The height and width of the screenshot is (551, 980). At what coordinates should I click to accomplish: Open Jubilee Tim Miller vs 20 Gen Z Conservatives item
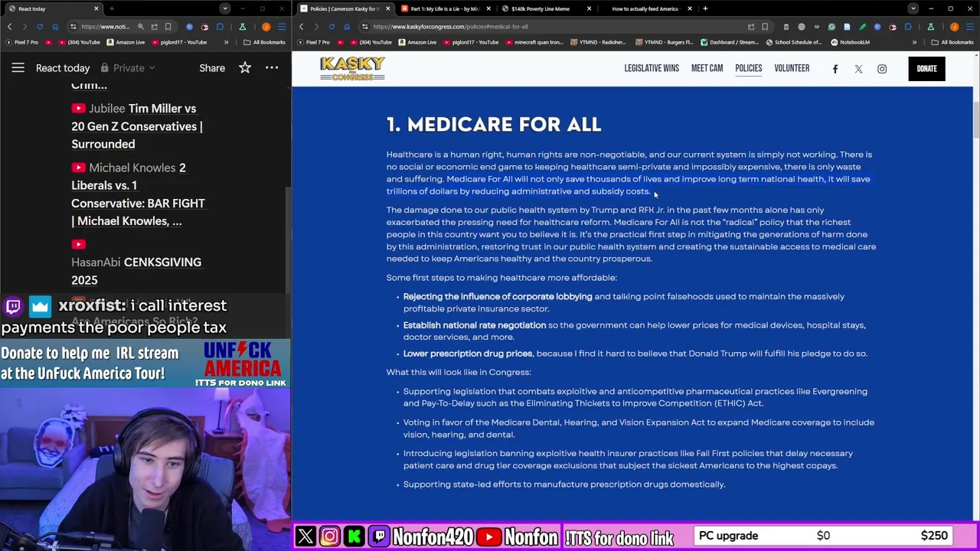point(138,126)
